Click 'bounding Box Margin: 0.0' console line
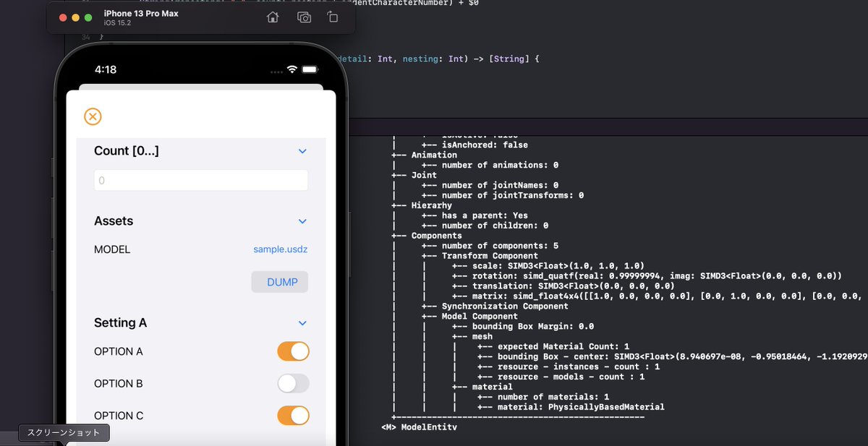Viewport: 868px width, 446px height. point(532,327)
